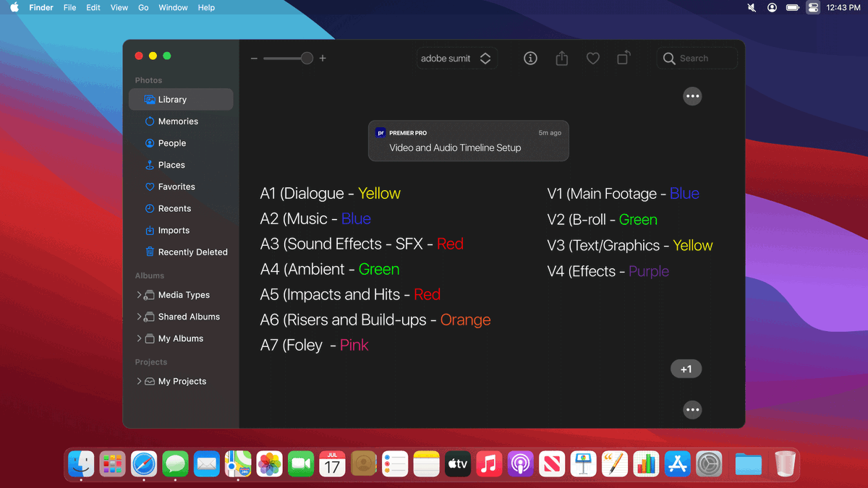Click the 'A1 (Dialogue - Yellow' line
The image size is (868, 488).
tap(330, 193)
